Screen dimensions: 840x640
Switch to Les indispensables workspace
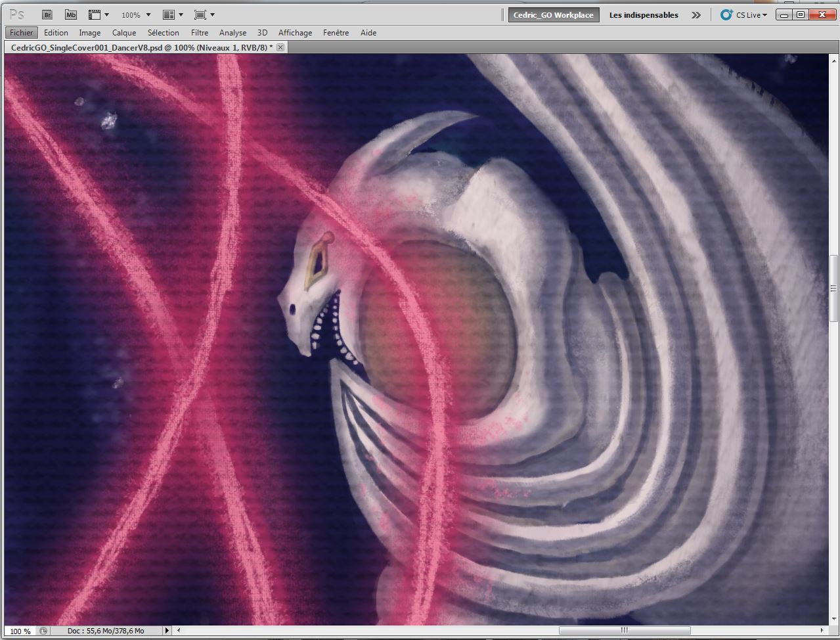[x=643, y=15]
